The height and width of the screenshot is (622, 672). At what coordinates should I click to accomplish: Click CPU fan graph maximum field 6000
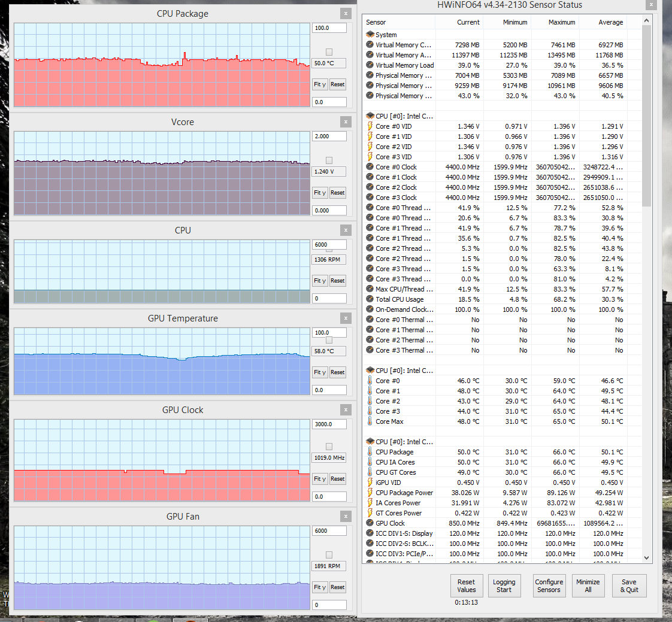(329, 245)
